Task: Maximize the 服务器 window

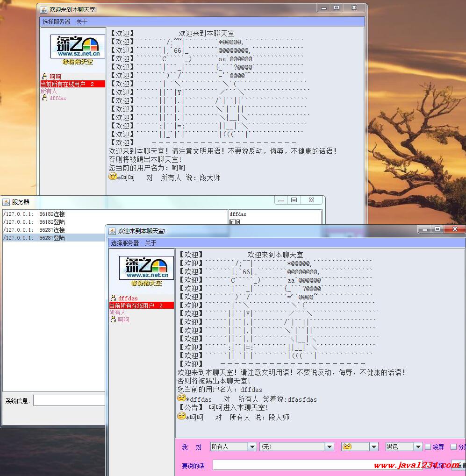Action: point(294,200)
